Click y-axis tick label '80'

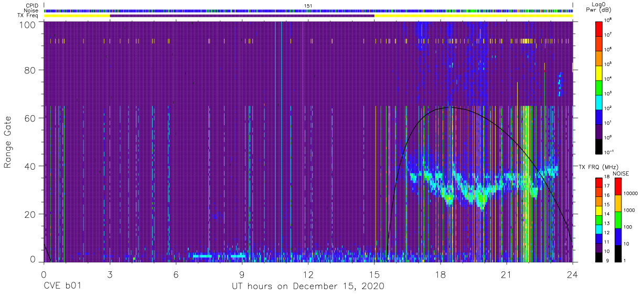click(x=30, y=71)
